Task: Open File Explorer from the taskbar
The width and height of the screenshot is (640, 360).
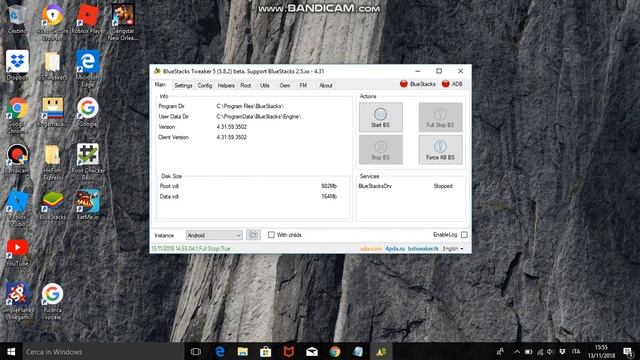Action: pyautogui.click(x=242, y=351)
